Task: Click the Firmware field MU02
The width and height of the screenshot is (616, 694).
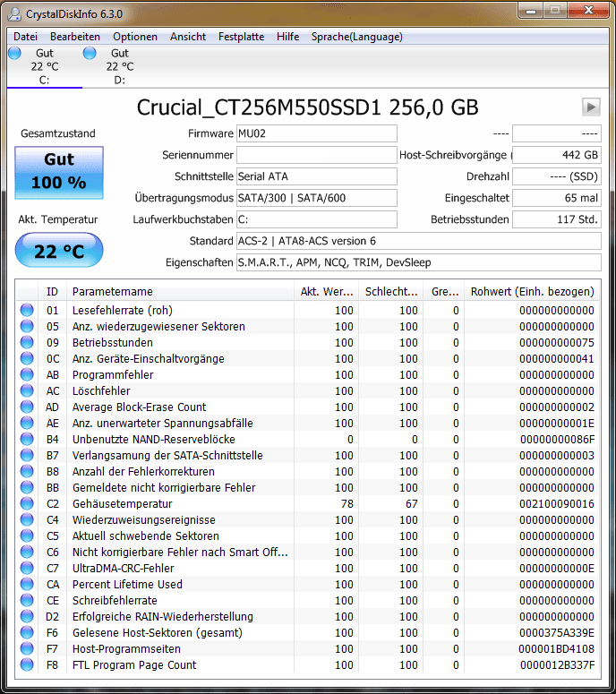Action: (x=316, y=133)
